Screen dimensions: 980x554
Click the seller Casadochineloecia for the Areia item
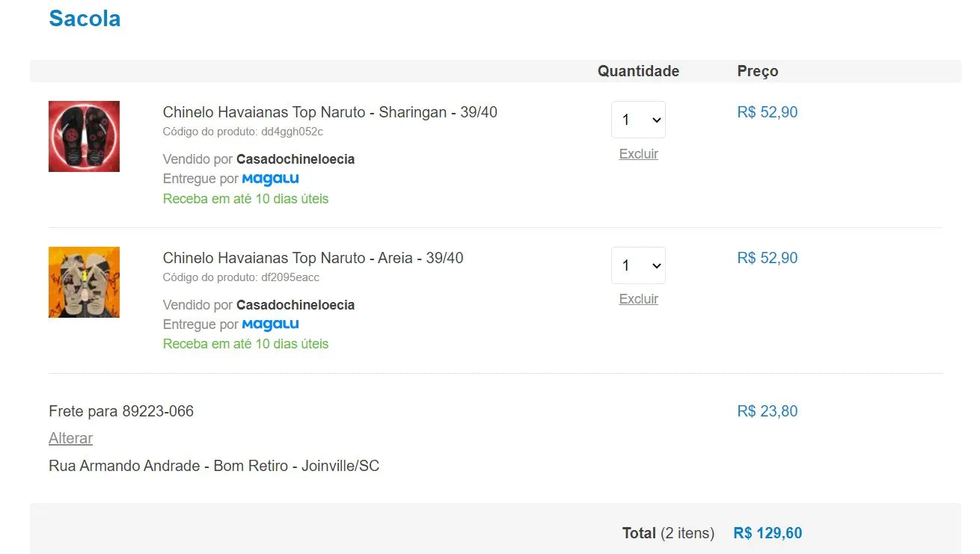[x=295, y=304]
